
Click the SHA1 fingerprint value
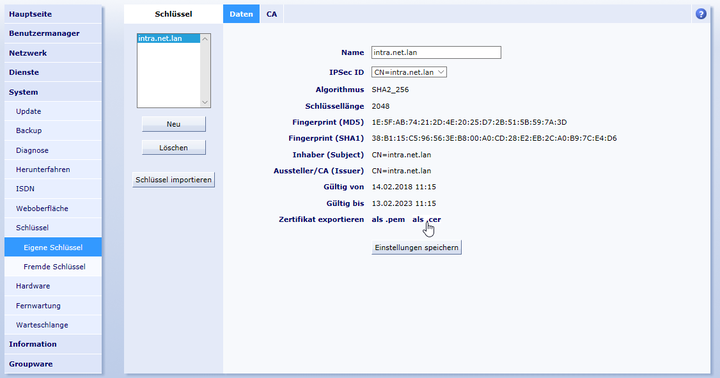click(x=494, y=138)
